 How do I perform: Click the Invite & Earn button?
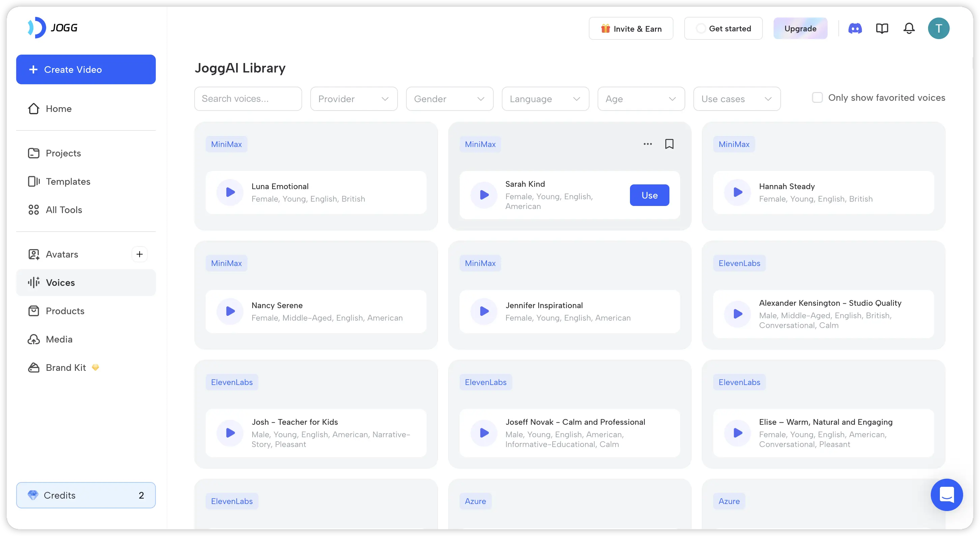(631, 29)
